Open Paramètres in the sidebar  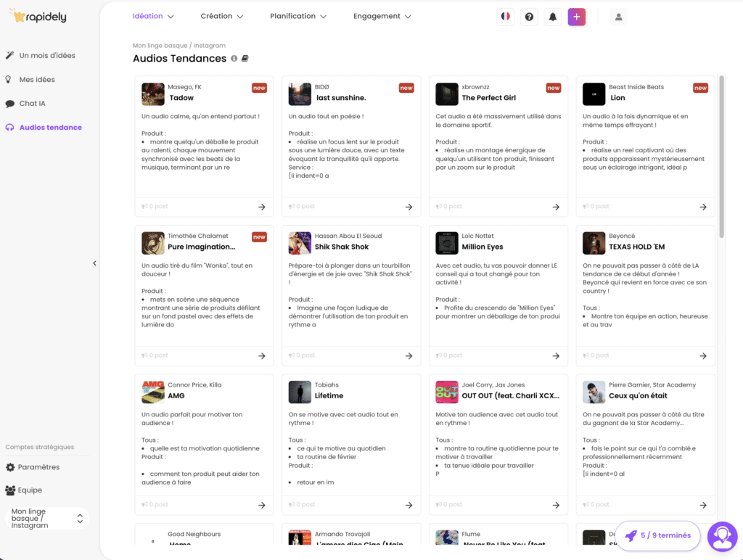click(38, 467)
